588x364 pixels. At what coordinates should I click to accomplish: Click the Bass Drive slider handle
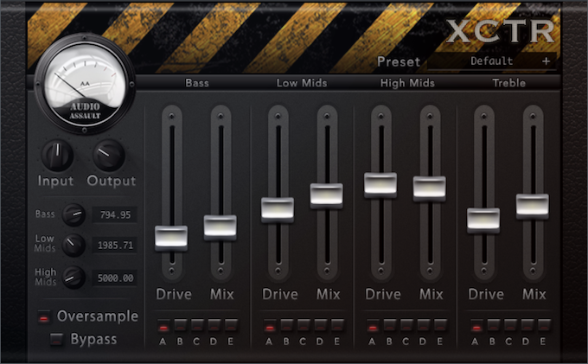point(171,239)
